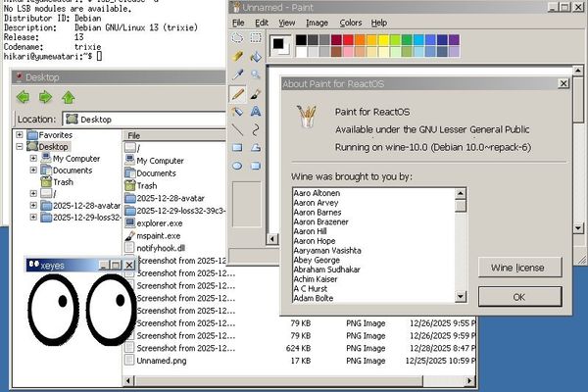
Task: Collapse the Desktop tree node
Action: pos(20,147)
